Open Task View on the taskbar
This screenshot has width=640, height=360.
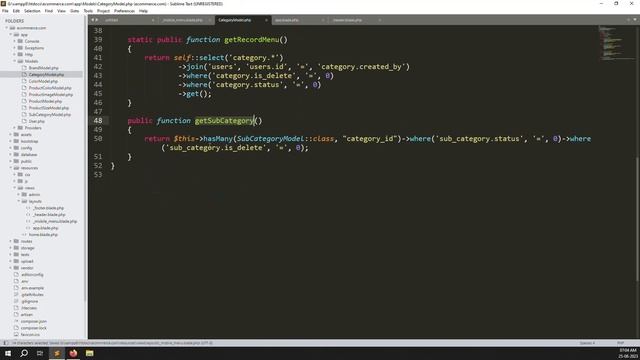click(40, 353)
